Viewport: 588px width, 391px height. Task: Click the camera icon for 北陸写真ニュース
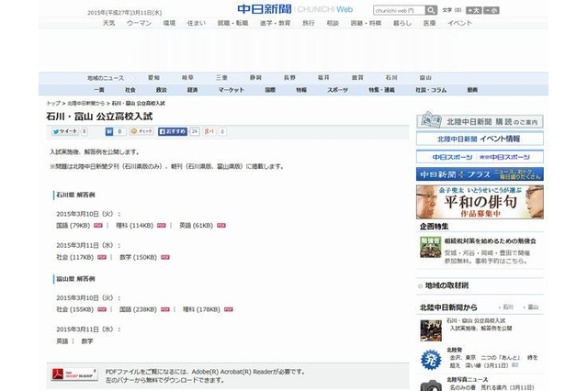point(431,385)
